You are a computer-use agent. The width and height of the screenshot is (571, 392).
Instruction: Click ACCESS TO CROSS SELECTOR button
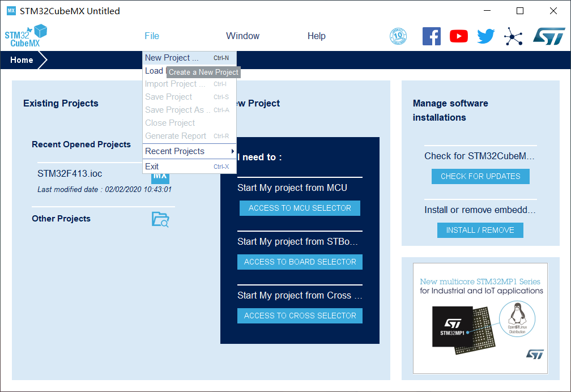pyautogui.click(x=300, y=316)
